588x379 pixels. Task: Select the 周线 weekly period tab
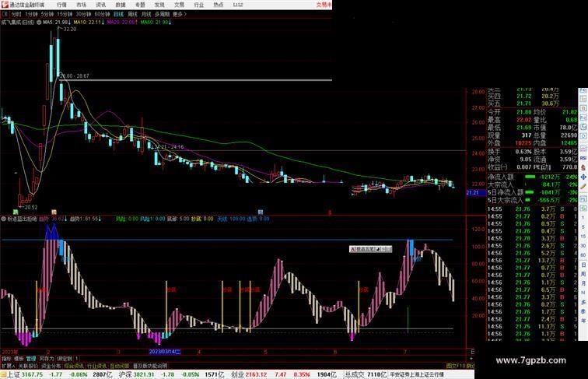click(x=132, y=14)
